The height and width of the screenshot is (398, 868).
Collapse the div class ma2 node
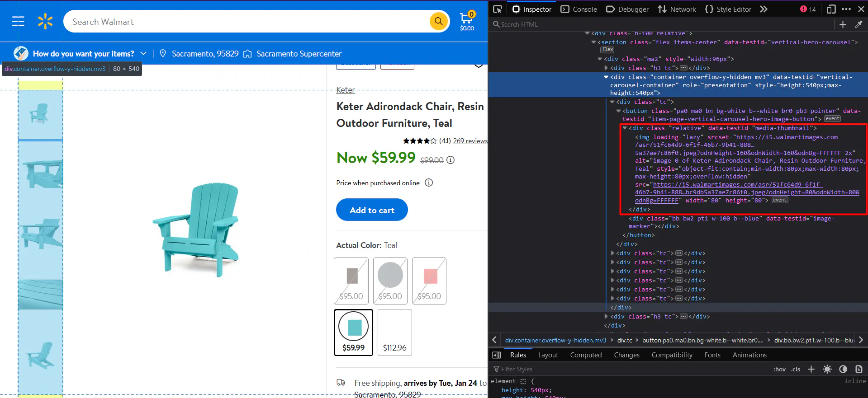click(x=600, y=59)
